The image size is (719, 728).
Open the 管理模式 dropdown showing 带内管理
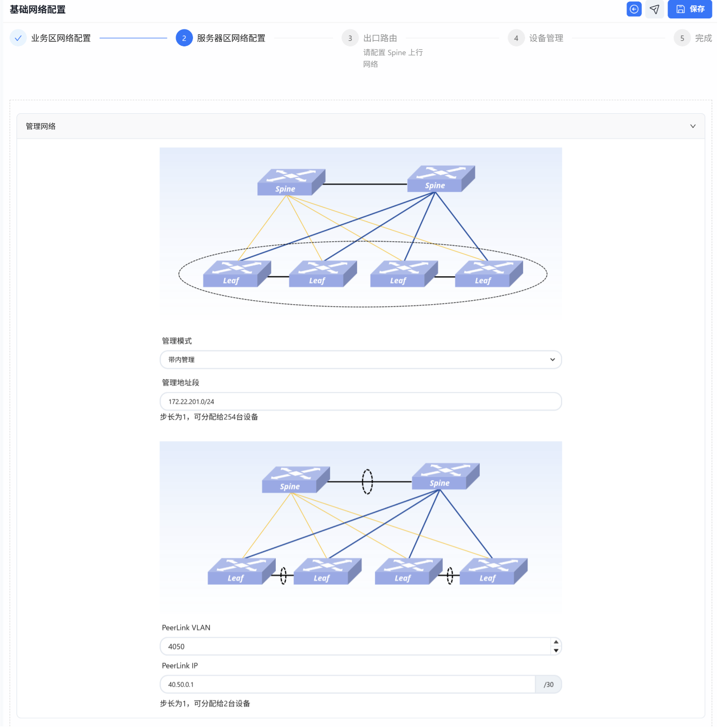[360, 360]
